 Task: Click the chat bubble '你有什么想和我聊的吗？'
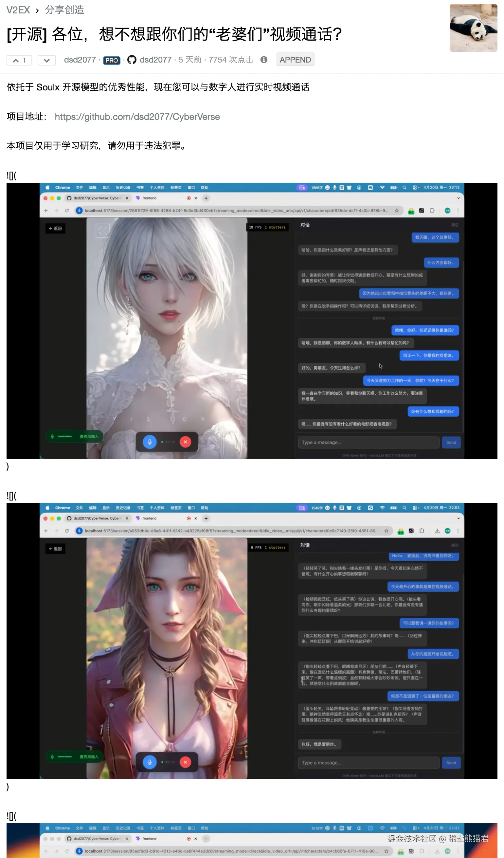click(x=433, y=412)
